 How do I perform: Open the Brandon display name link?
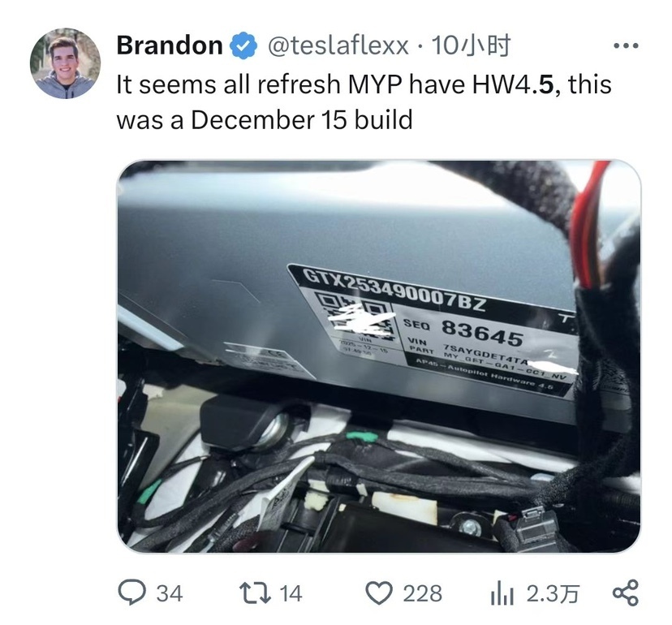pyautogui.click(x=170, y=45)
